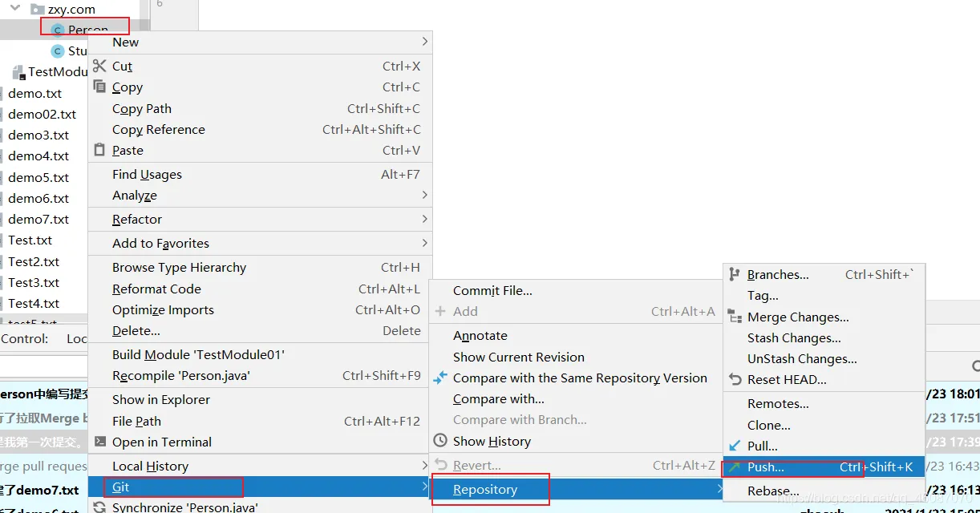Choose Commit File... in Git menu
This screenshot has width=980, height=513.
click(492, 291)
